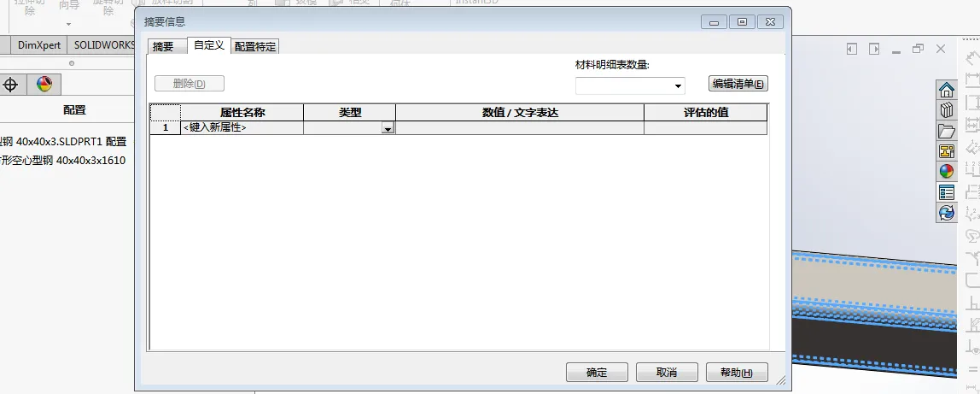The height and width of the screenshot is (394, 980).
Task: Click the disabled 删除(D) button
Action: [x=190, y=83]
